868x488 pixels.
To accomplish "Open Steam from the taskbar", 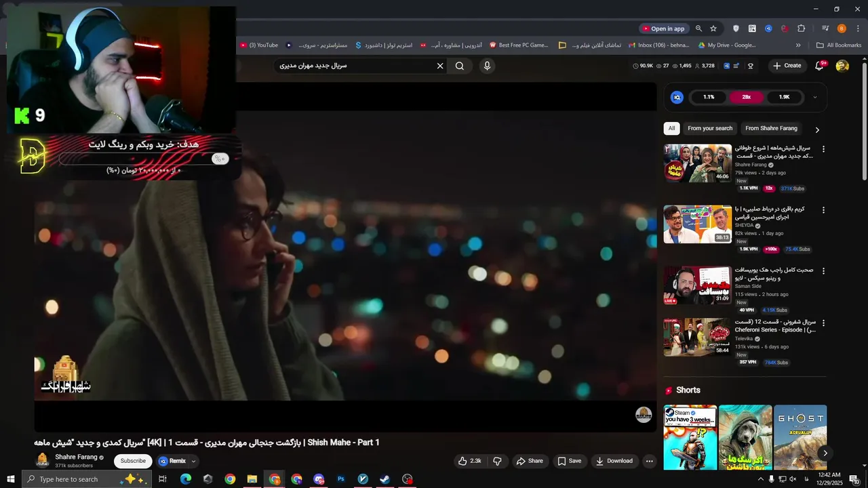I will [384, 479].
